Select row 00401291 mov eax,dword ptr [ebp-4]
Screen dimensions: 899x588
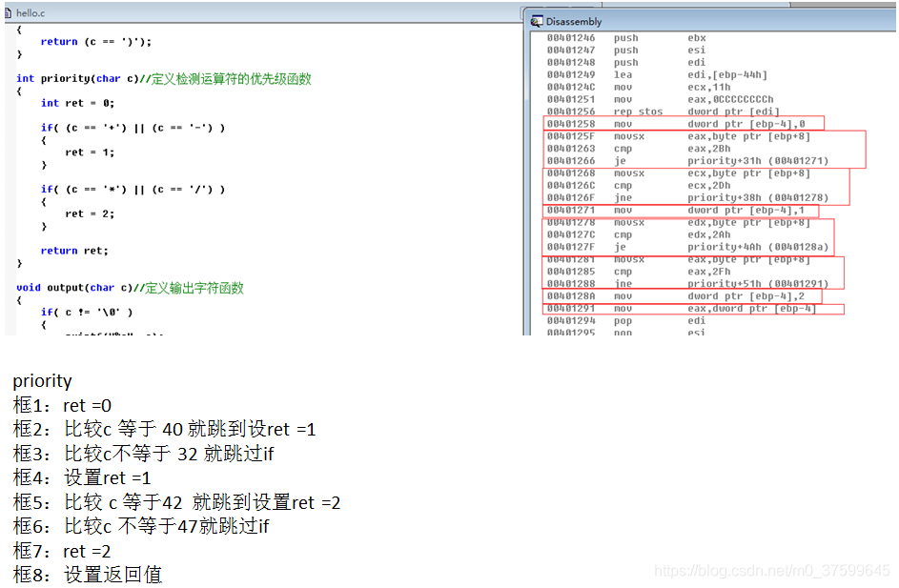pyautogui.click(x=682, y=309)
